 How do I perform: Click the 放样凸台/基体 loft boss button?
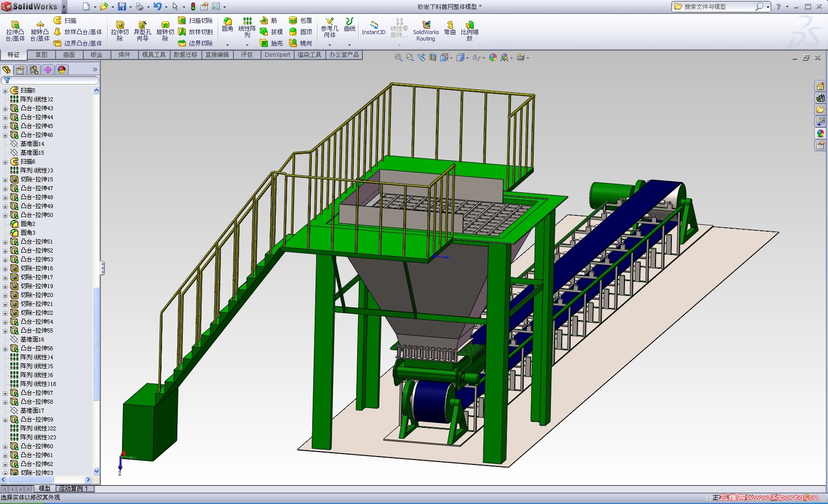[x=78, y=32]
